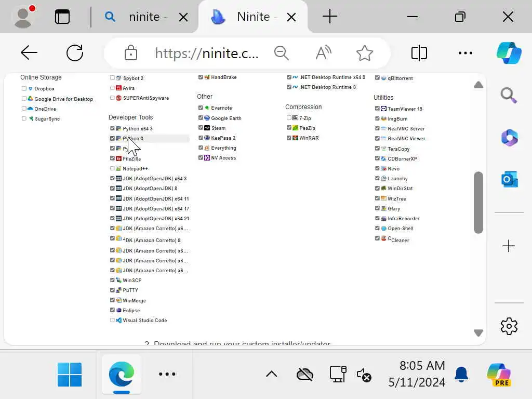The image size is (532, 399).
Task: Check the SugarSync checkbox
Action: point(24,118)
